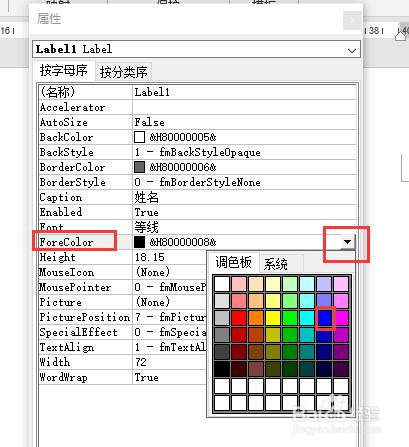Click the BackColor &H80000005& value
Image resolution: width=409 pixels, height=447 pixels.
point(183,137)
